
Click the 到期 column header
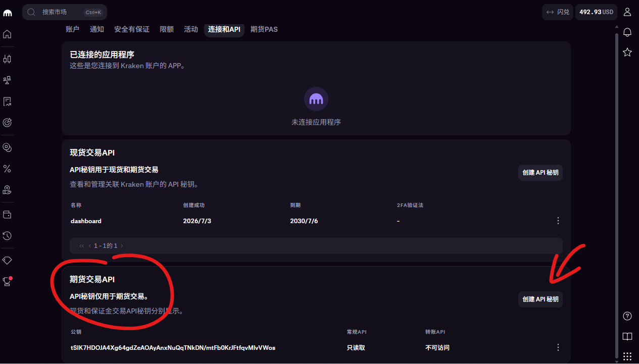(296, 205)
